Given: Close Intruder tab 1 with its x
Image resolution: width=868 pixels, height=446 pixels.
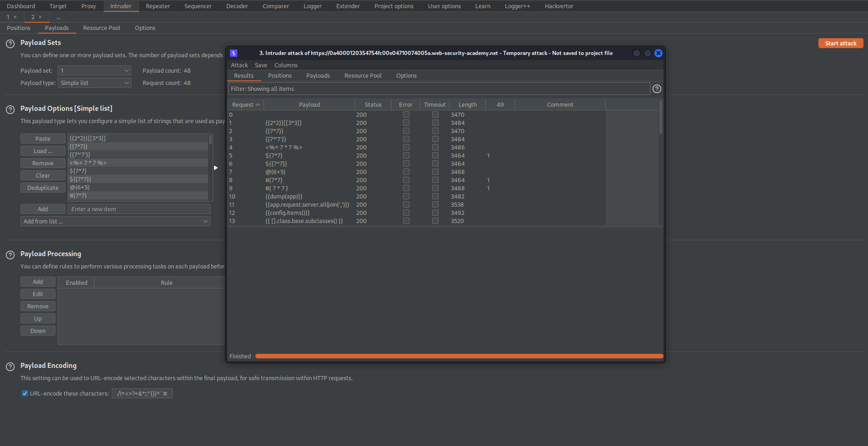Looking at the screenshot, I should click(x=15, y=17).
